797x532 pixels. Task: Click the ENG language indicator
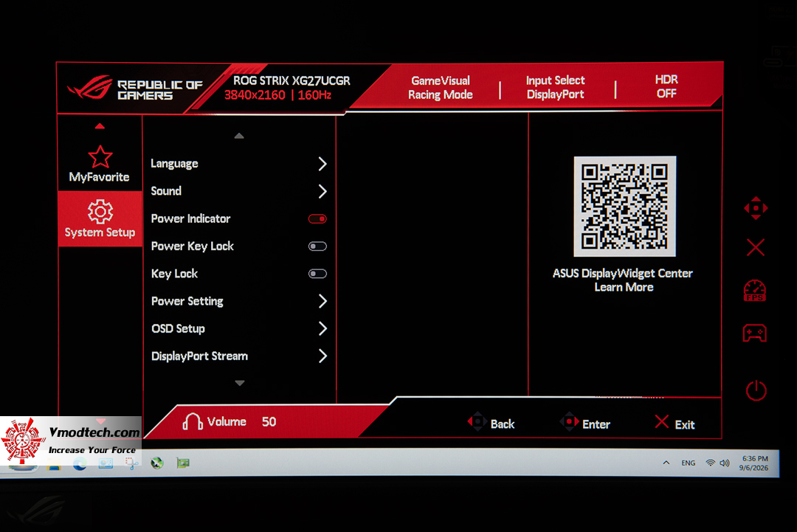pos(689,463)
